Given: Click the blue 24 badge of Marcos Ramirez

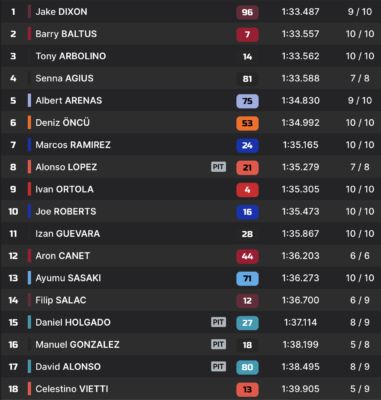Looking at the screenshot, I should (247, 145).
